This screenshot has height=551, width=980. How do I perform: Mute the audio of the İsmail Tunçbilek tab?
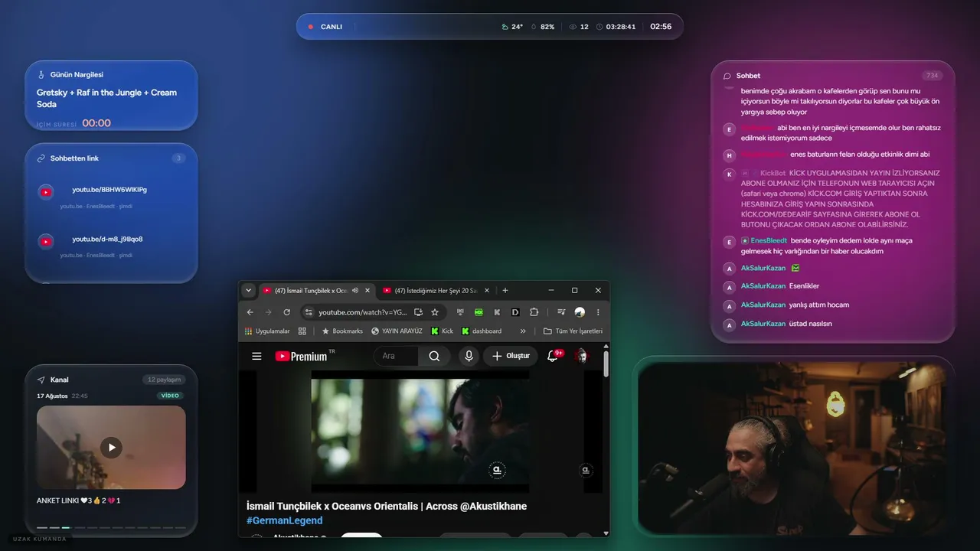pos(355,291)
